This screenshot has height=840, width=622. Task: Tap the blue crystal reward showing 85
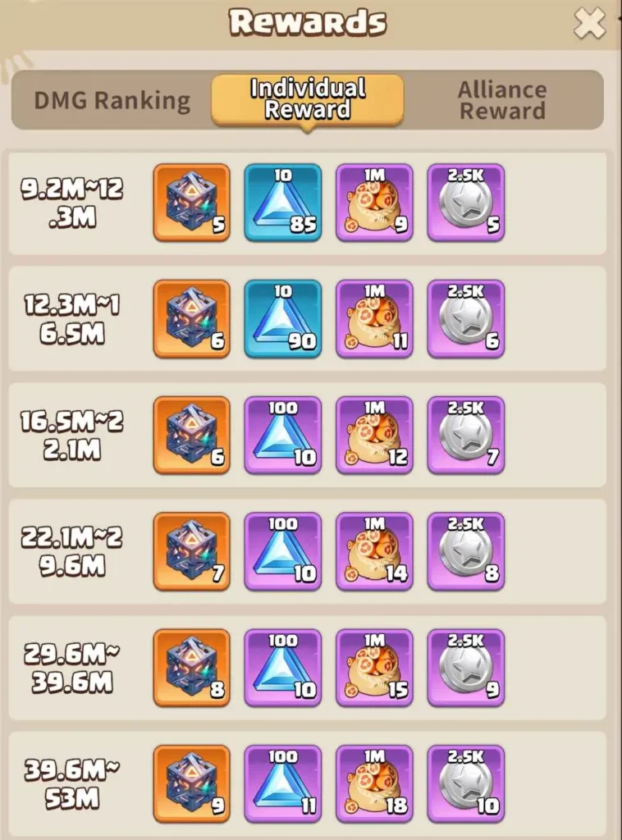tap(283, 203)
